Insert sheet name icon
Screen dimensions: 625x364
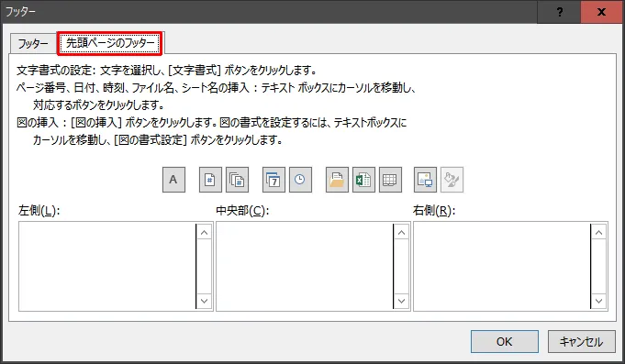(x=390, y=180)
